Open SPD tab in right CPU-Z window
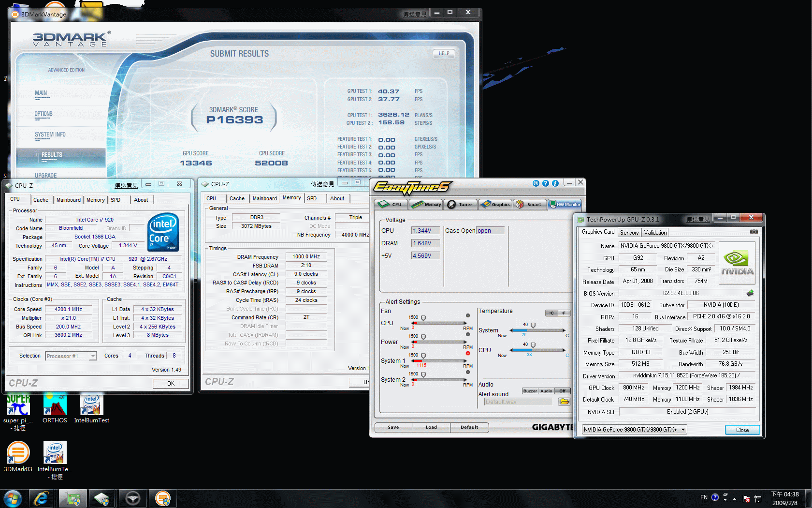Viewport: 812px width, 508px height. [x=312, y=198]
